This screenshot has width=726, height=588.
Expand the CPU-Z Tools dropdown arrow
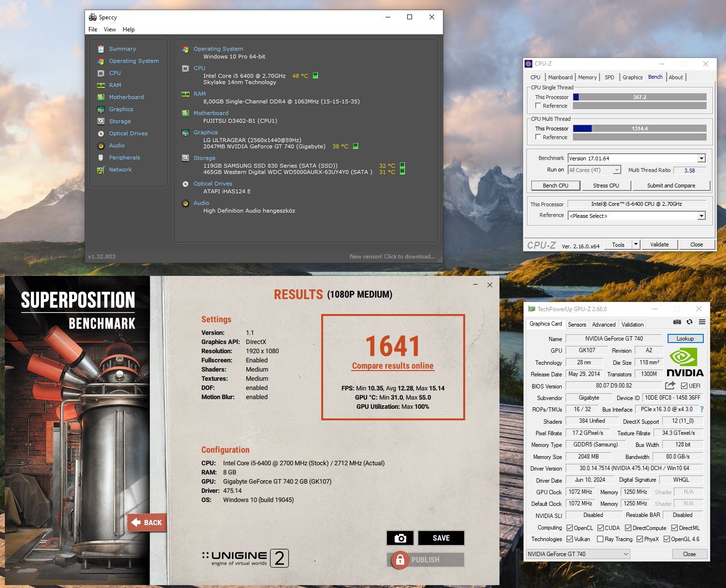(636, 244)
